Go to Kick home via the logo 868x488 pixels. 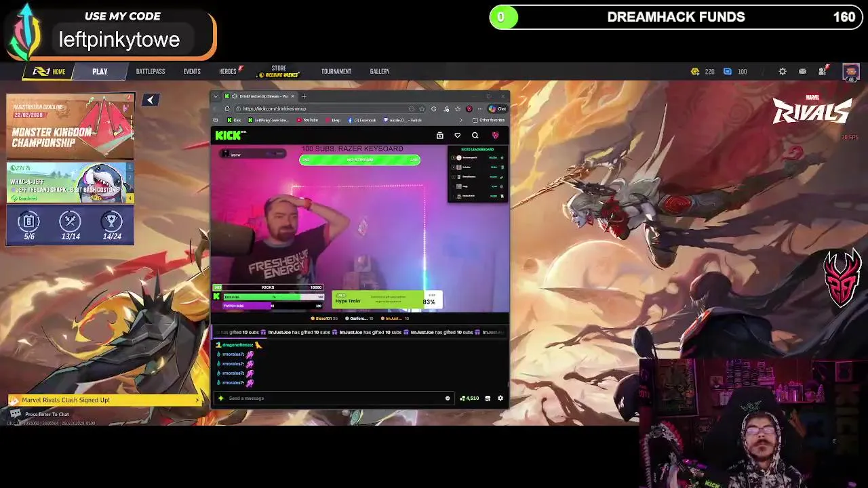[x=231, y=135]
